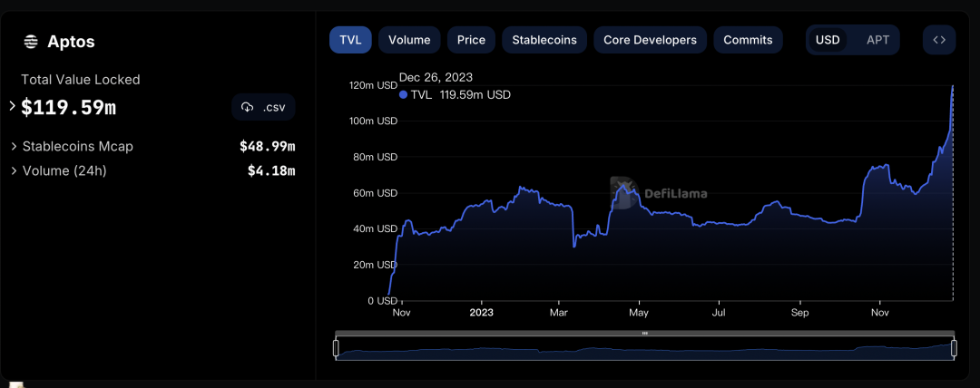Screen dimensions: 980x388
Task: Click the Jul x-axis label
Action: pyautogui.click(x=720, y=312)
